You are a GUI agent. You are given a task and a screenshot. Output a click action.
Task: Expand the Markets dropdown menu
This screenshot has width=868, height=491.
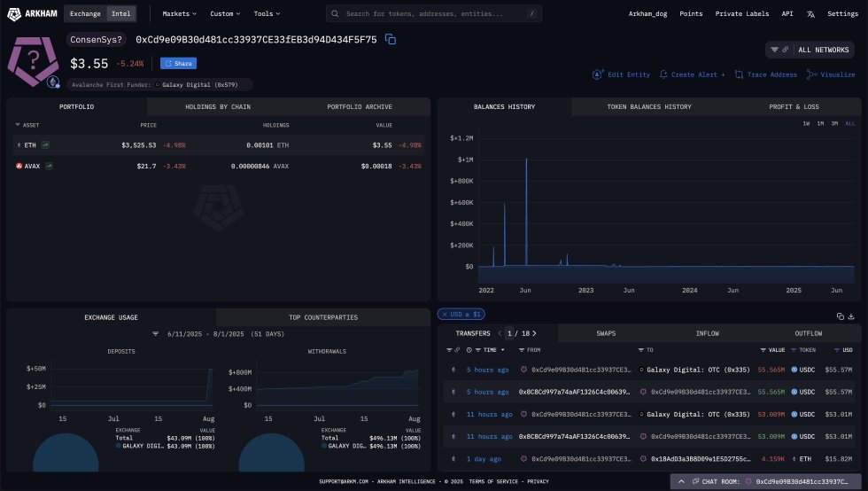pyautogui.click(x=180, y=14)
